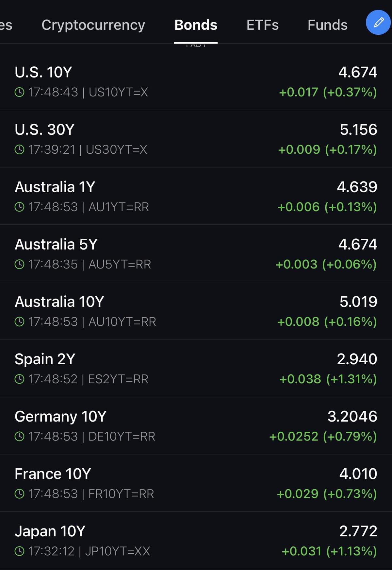Select the Australia 10Y bond row
This screenshot has height=570, width=392.
pyautogui.click(x=196, y=311)
